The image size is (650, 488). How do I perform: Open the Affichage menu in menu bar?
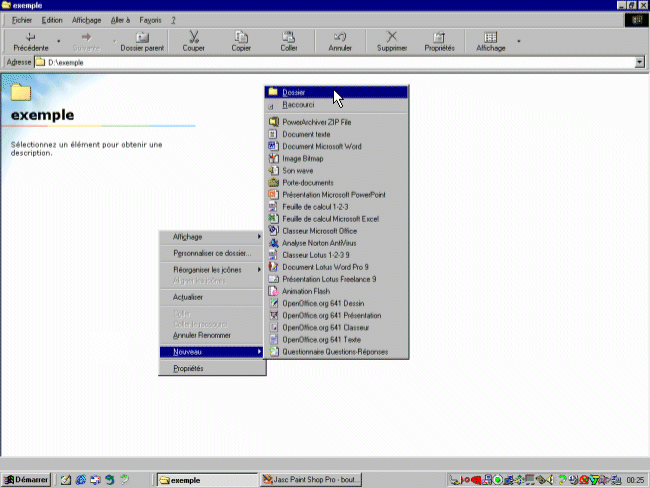[86, 20]
